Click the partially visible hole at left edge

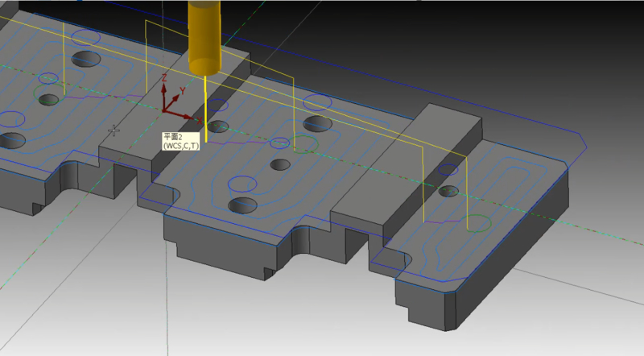tap(10, 140)
